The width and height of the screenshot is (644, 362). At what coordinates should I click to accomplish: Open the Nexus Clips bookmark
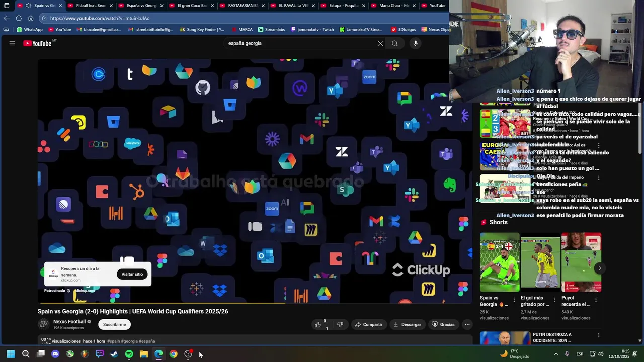[436, 30]
